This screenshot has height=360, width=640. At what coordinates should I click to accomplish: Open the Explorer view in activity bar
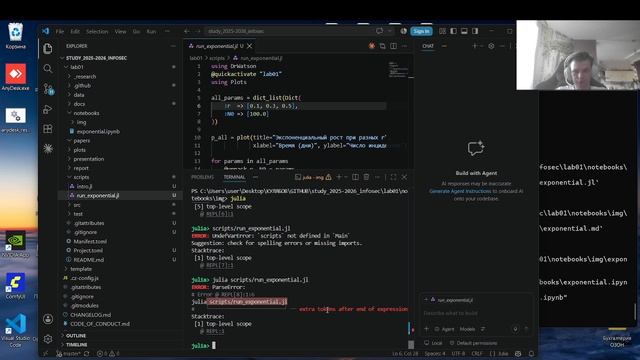tap(48, 49)
